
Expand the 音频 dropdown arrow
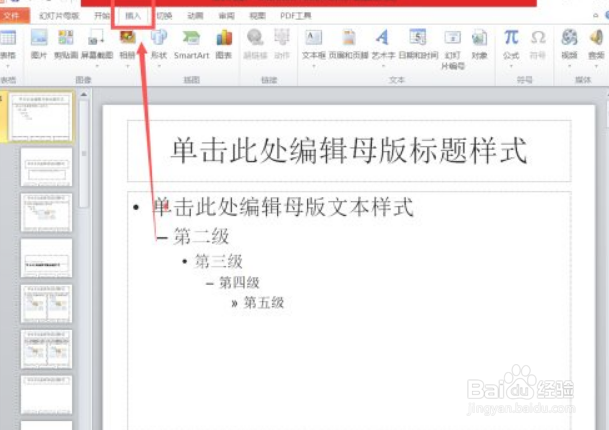[x=596, y=66]
